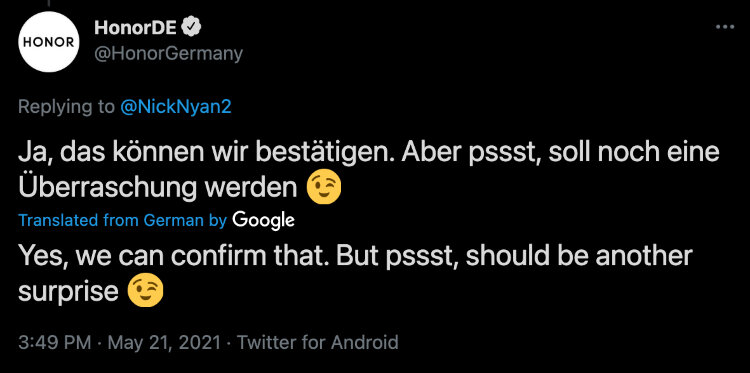The width and height of the screenshot is (750, 373).
Task: Click the Google logo
Action: (263, 220)
